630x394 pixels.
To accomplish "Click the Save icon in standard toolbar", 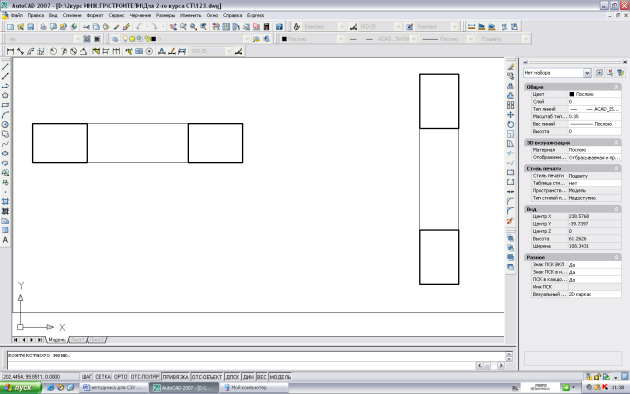I will (x=31, y=27).
